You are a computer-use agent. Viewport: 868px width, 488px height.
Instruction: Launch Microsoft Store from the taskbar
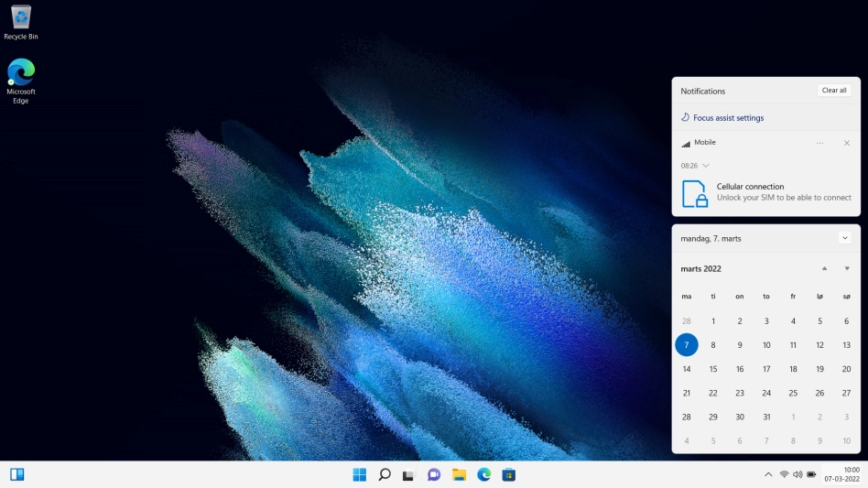click(508, 474)
